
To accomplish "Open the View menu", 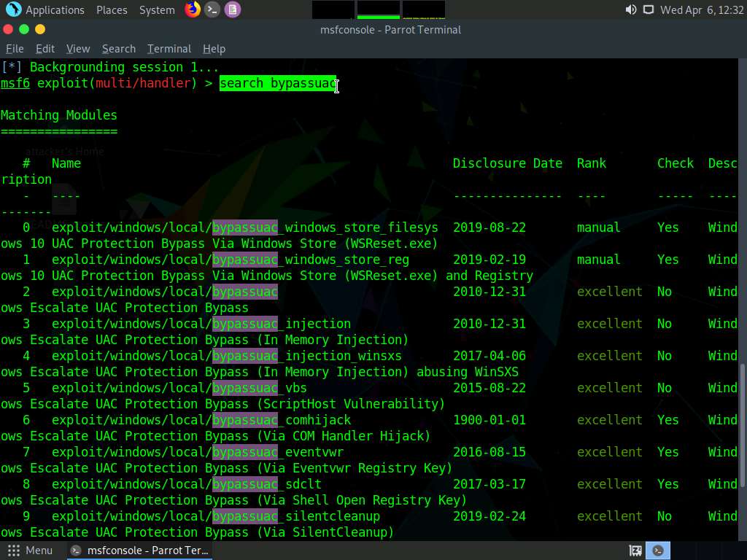I will pyautogui.click(x=78, y=49).
